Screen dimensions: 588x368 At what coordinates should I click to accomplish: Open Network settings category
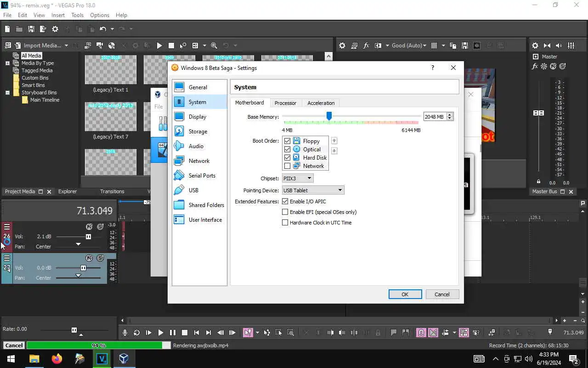click(x=199, y=161)
